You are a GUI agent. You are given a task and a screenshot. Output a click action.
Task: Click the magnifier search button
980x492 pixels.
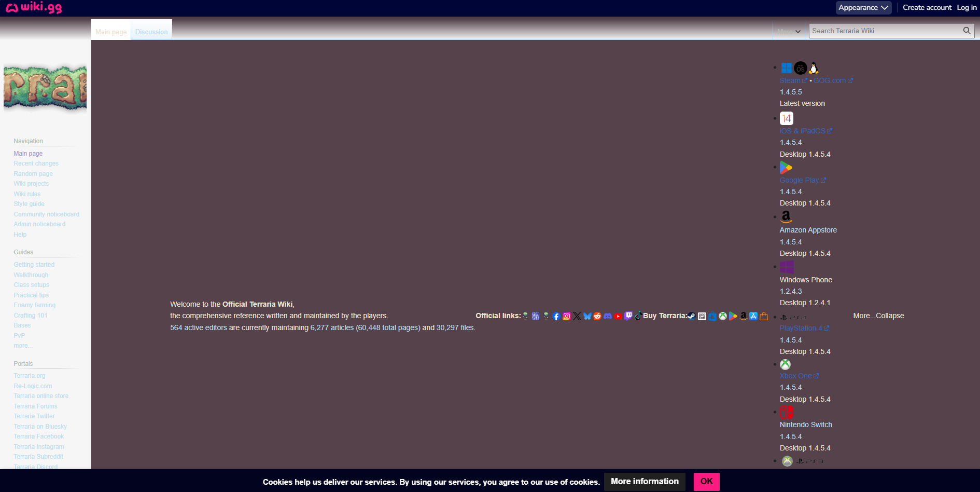coord(967,31)
